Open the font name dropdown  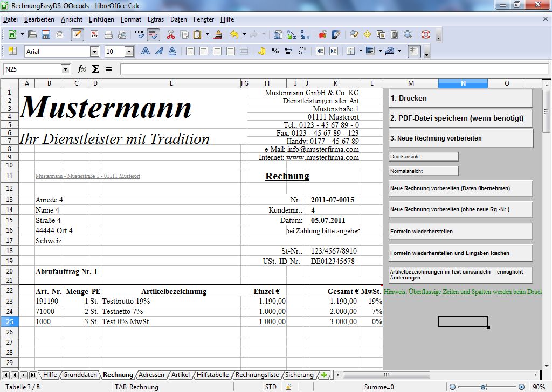[x=95, y=52]
